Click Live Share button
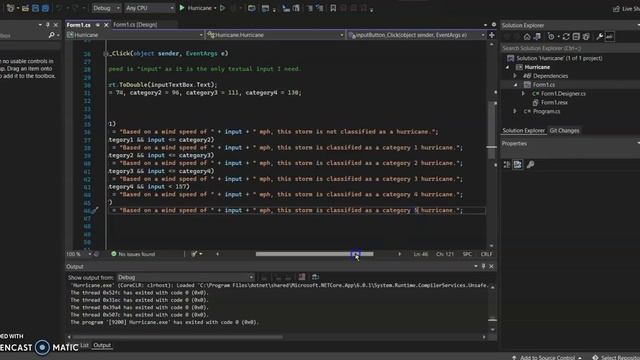Viewport: 640px width, 360px height. coord(627,8)
